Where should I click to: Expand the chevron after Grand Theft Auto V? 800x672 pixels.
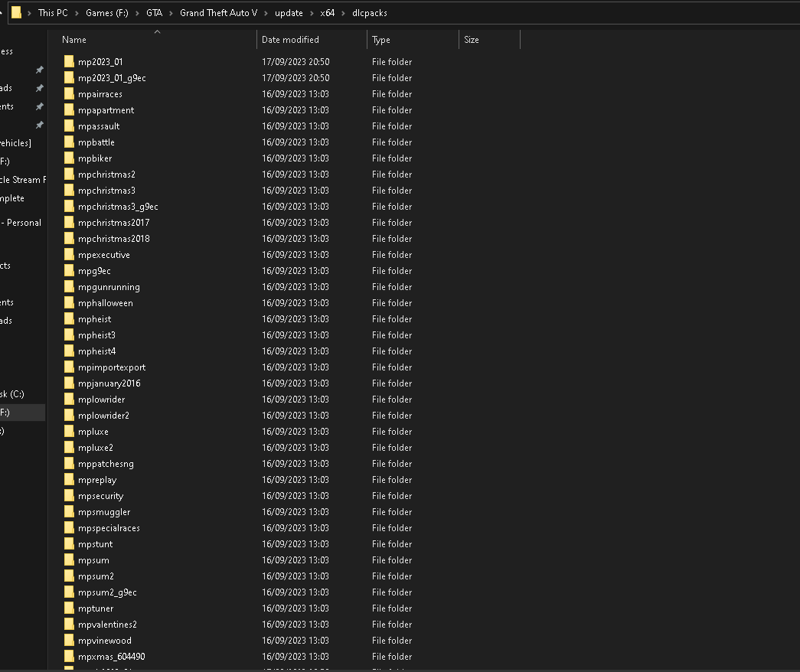pyautogui.click(x=266, y=13)
